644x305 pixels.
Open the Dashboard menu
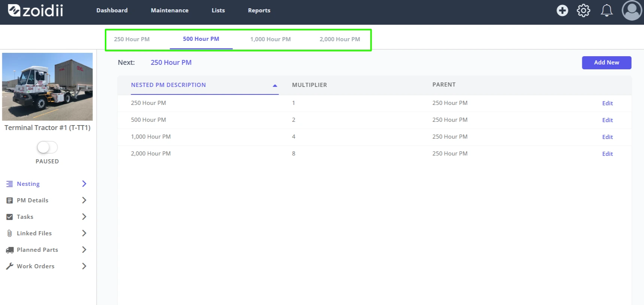pos(112,10)
